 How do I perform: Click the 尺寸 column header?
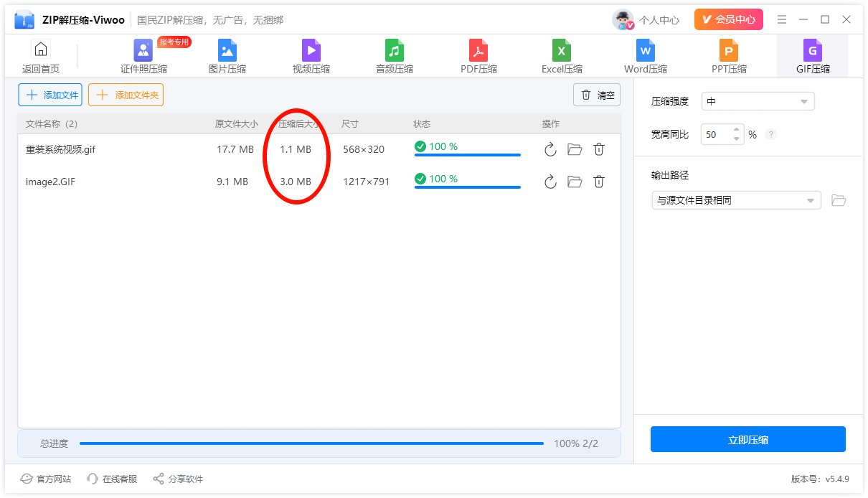350,124
